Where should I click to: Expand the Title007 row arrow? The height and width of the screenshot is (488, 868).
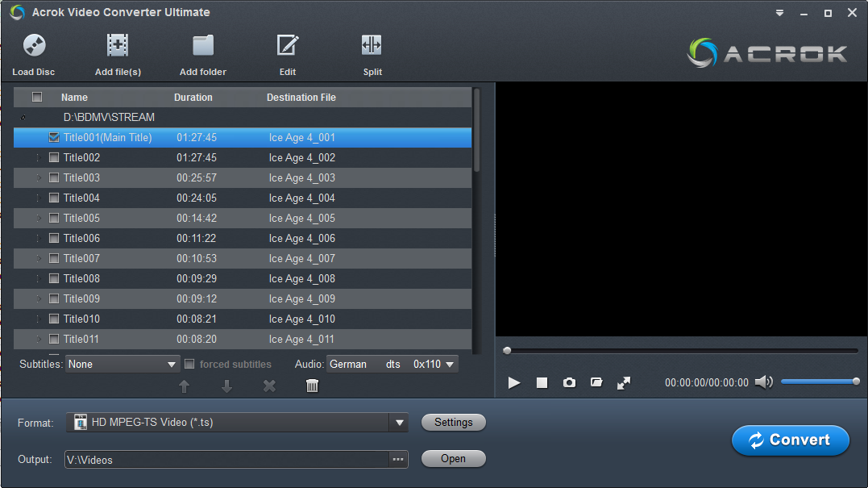click(x=38, y=258)
